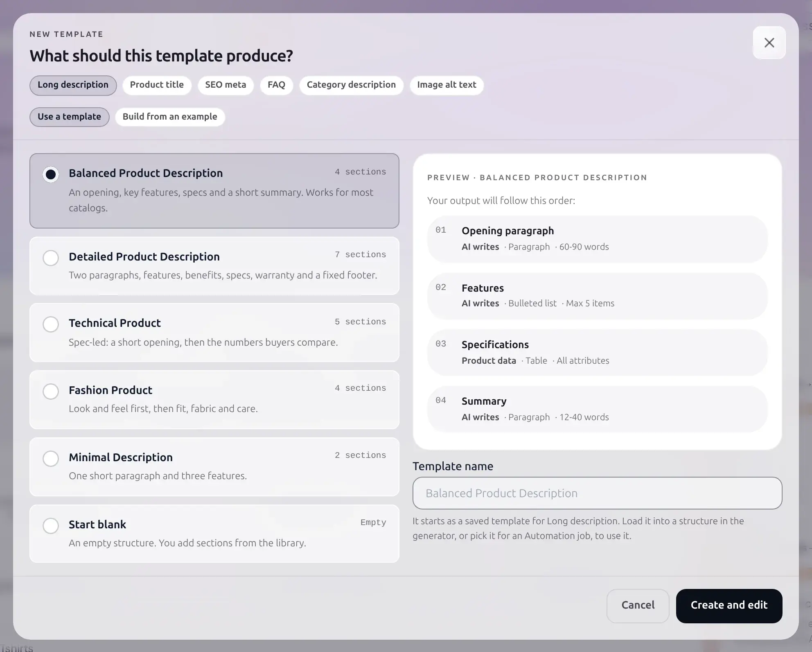
Task: Click the 'Bulleted list' text under Features
Action: click(532, 303)
